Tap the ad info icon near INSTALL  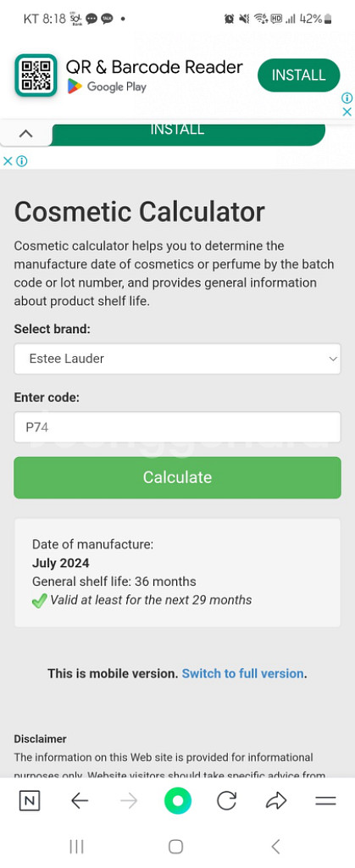pos(347,98)
